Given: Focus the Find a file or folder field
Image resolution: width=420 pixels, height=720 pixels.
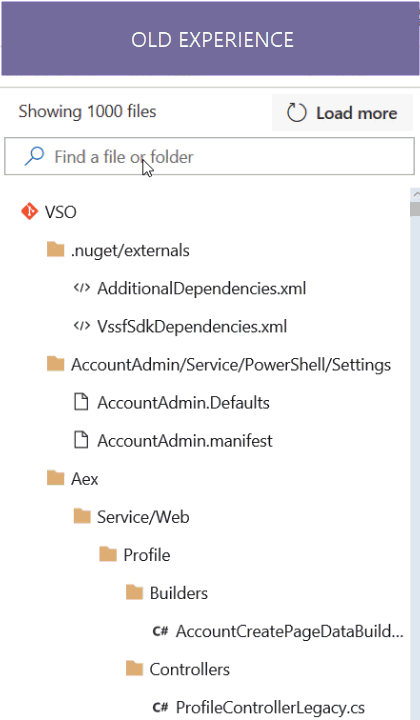Looking at the screenshot, I should (x=209, y=157).
